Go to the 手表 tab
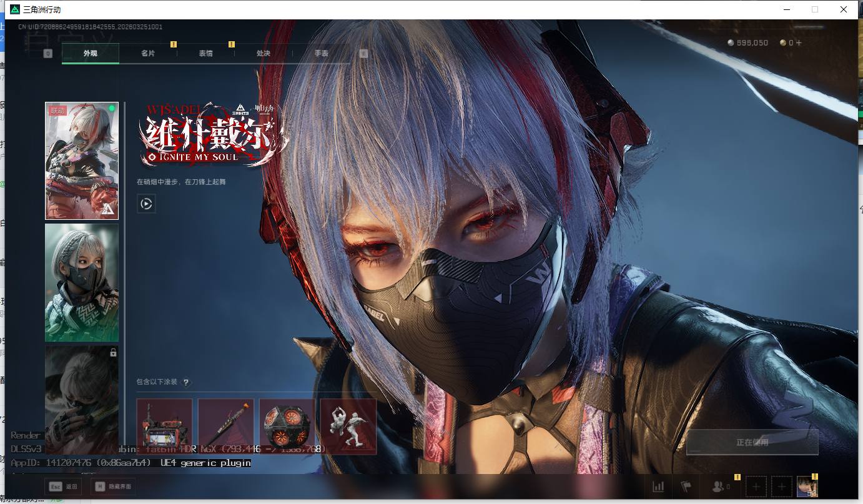Viewport: 863px width, 504px height. pyautogui.click(x=321, y=54)
